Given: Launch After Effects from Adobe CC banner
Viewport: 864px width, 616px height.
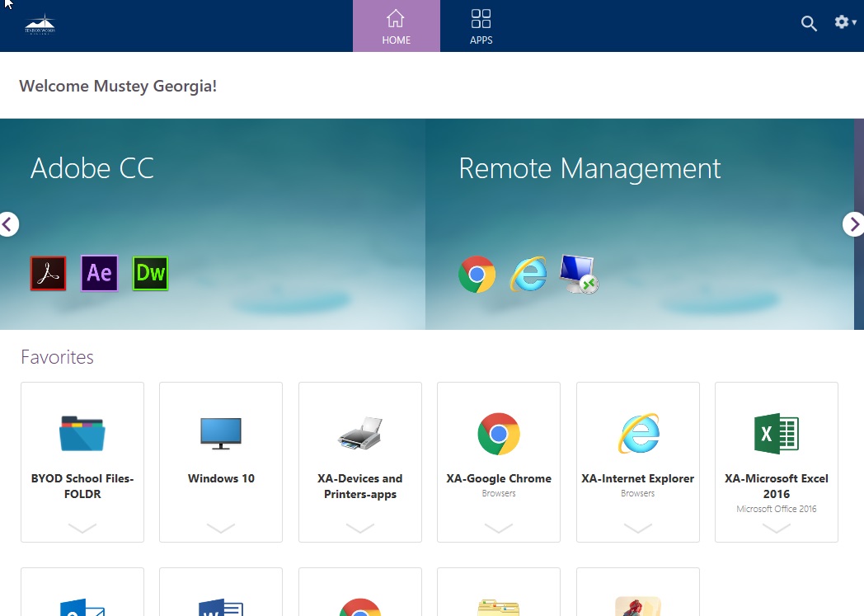Looking at the screenshot, I should pyautogui.click(x=99, y=273).
